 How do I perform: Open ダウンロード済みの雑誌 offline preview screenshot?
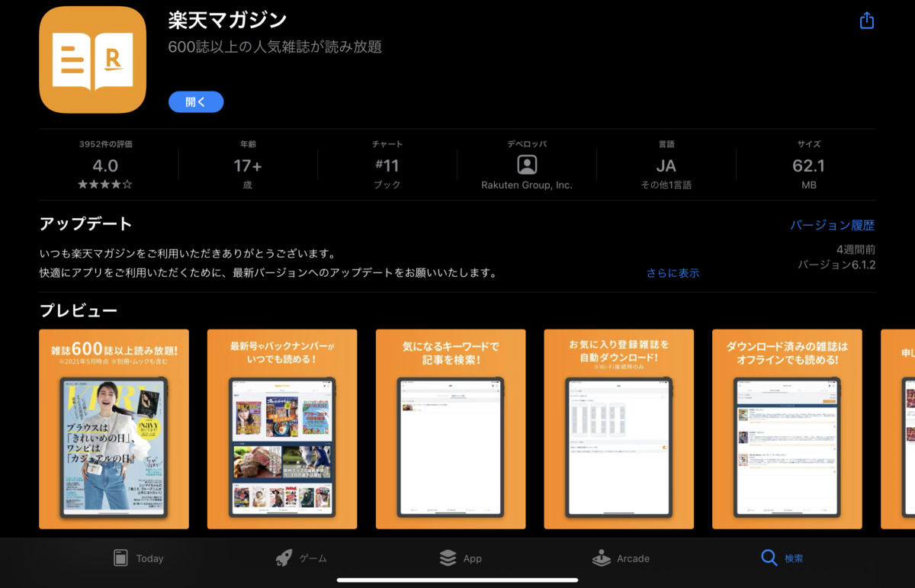tap(787, 429)
